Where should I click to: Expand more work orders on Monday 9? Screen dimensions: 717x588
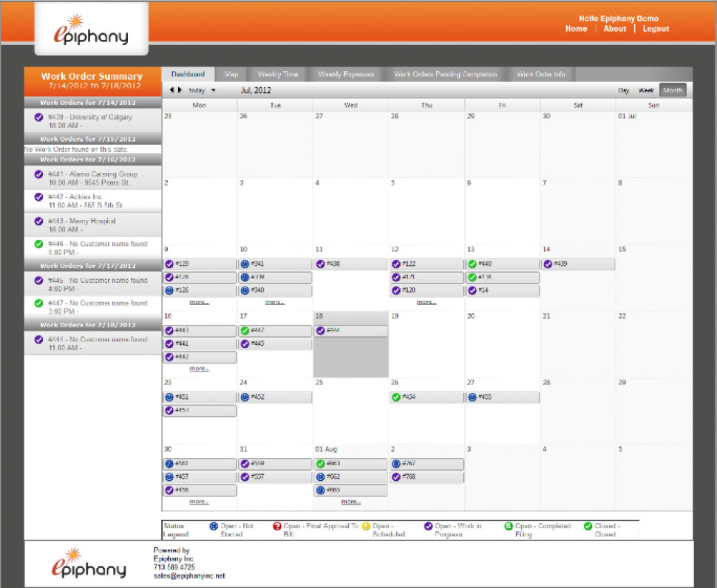click(x=200, y=302)
